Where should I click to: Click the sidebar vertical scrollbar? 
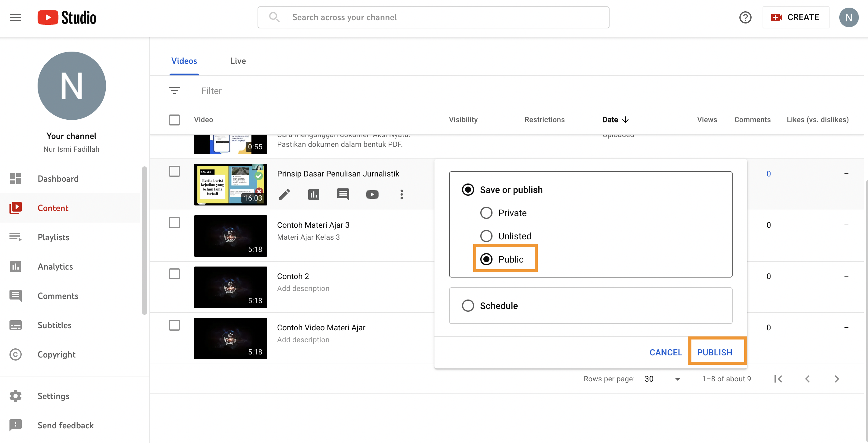tap(144, 240)
